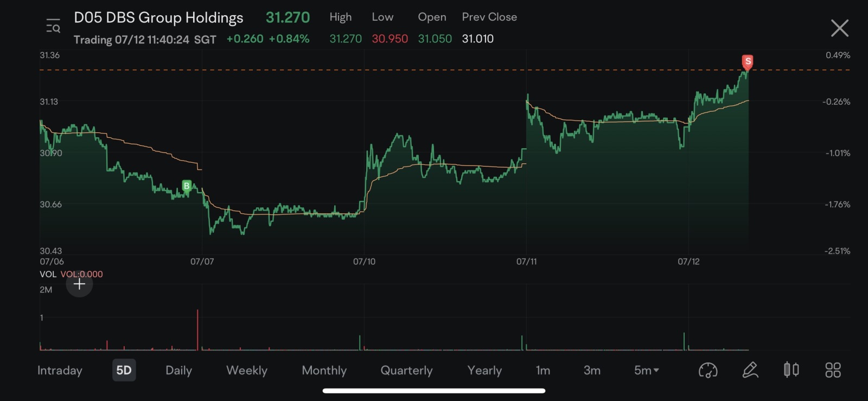868x401 pixels.
Task: Select the 3m interval
Action: click(x=592, y=371)
